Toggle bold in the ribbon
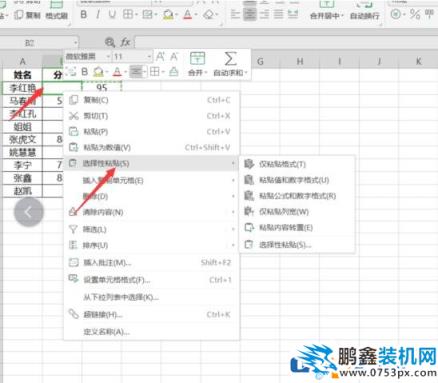438x383 pixels. click(84, 15)
